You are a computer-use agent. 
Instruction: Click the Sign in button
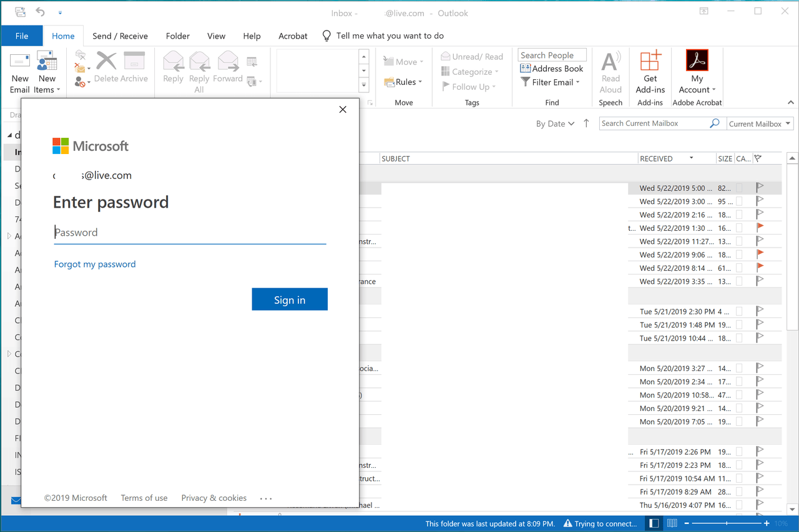[290, 299]
